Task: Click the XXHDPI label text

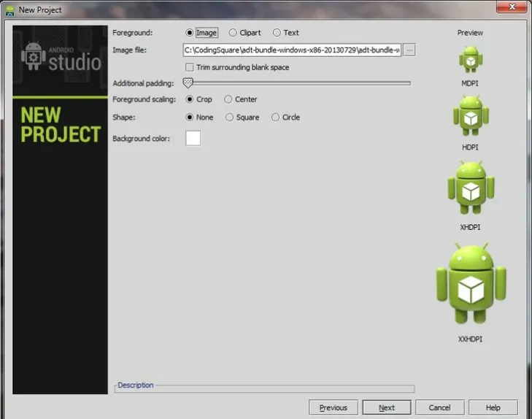Action: pos(470,339)
